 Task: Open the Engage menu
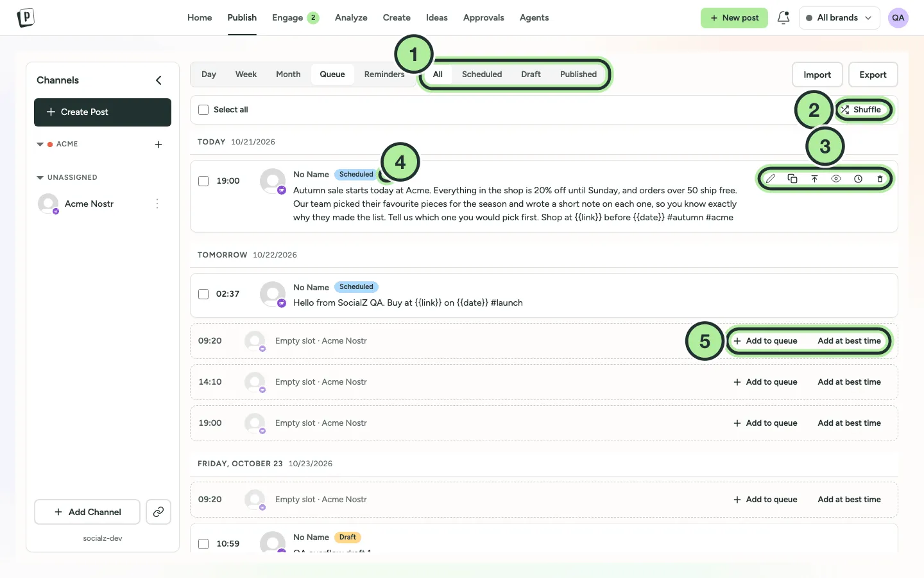(295, 18)
